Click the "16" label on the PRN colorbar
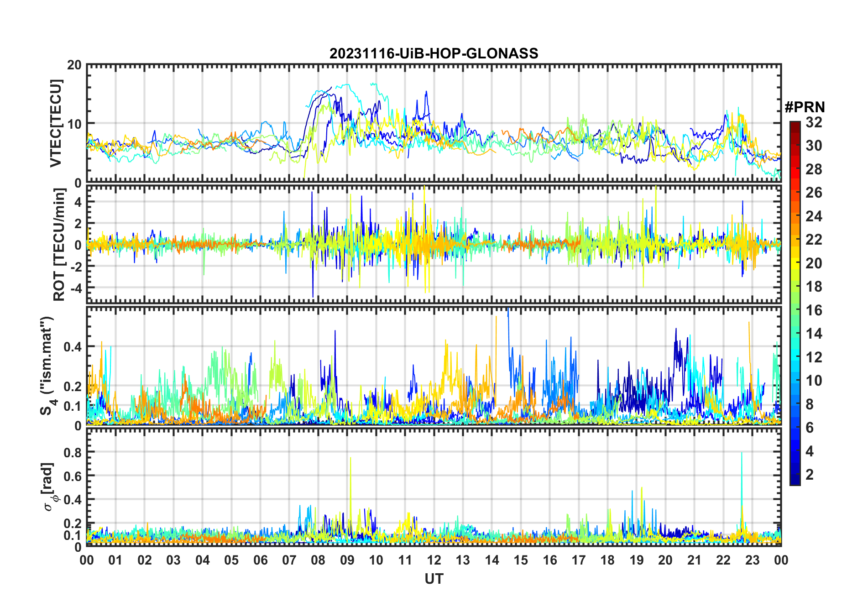This screenshot has width=868, height=607. pos(814,310)
